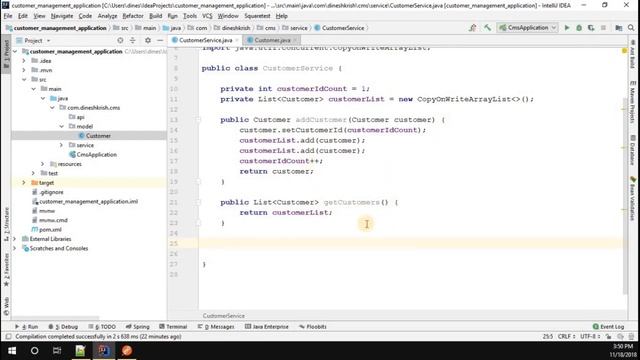640x360 pixels.
Task: Open the Terminal tool window
Action: coord(173,327)
